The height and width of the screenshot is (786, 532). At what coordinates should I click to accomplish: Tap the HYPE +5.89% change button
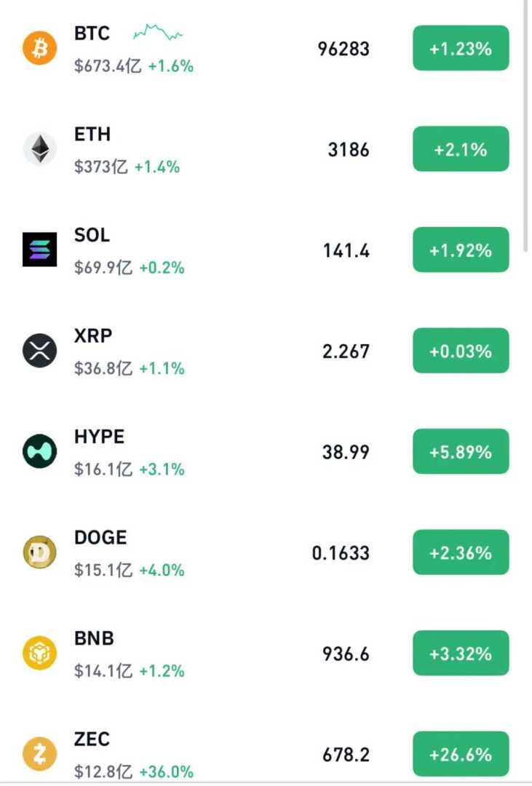461,452
